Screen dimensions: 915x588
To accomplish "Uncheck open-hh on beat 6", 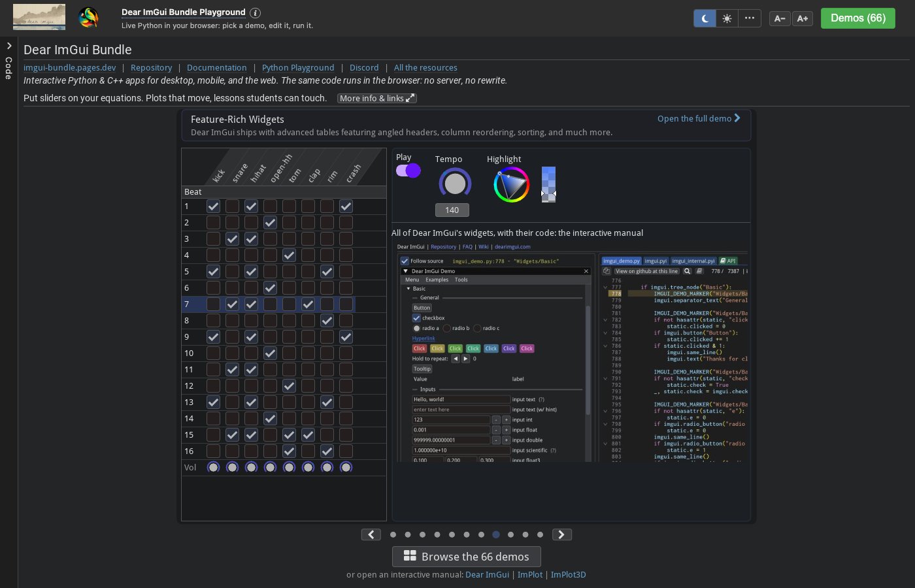I will (x=270, y=288).
